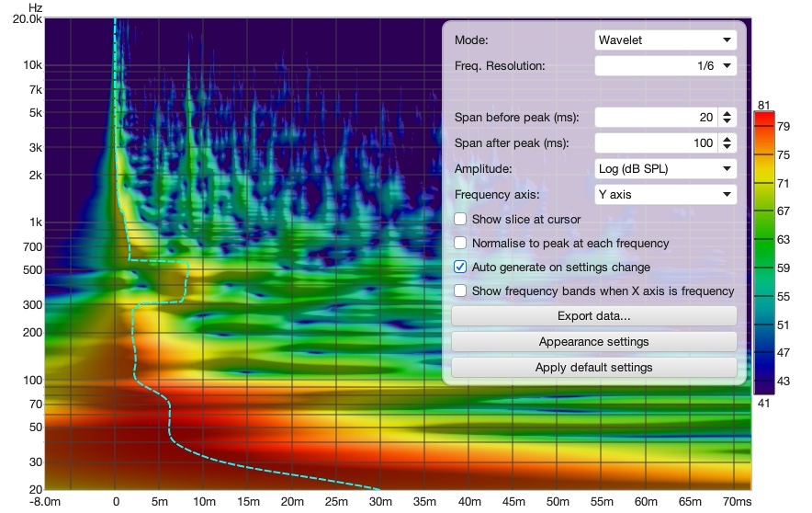Disable Auto generate on settings change

460,267
